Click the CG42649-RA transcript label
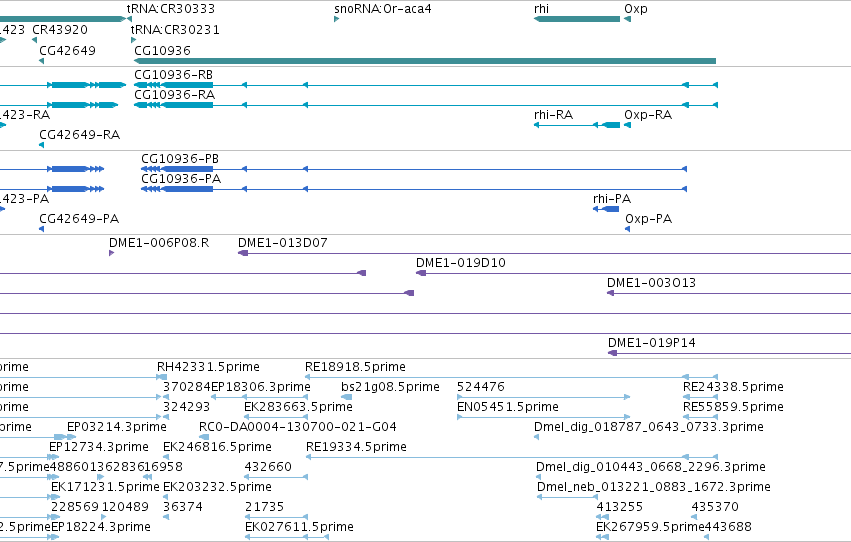 (x=80, y=135)
